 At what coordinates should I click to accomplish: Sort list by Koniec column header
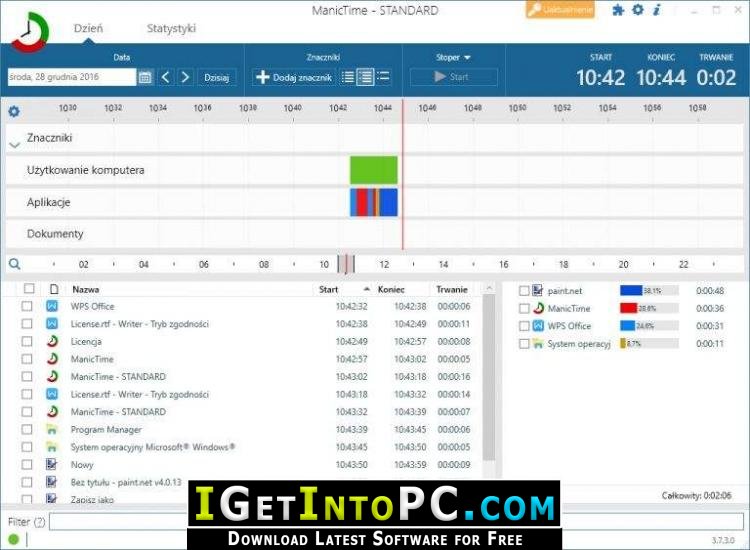click(391, 289)
